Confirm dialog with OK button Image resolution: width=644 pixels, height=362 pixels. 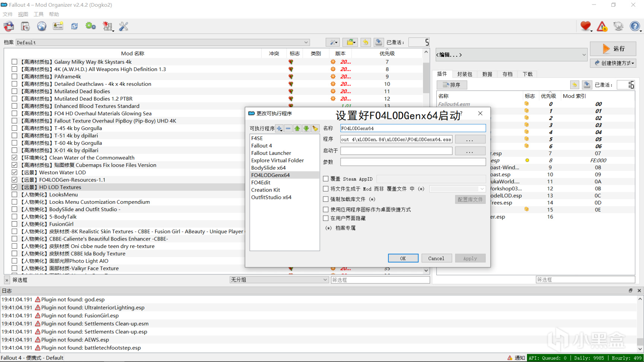point(403,258)
